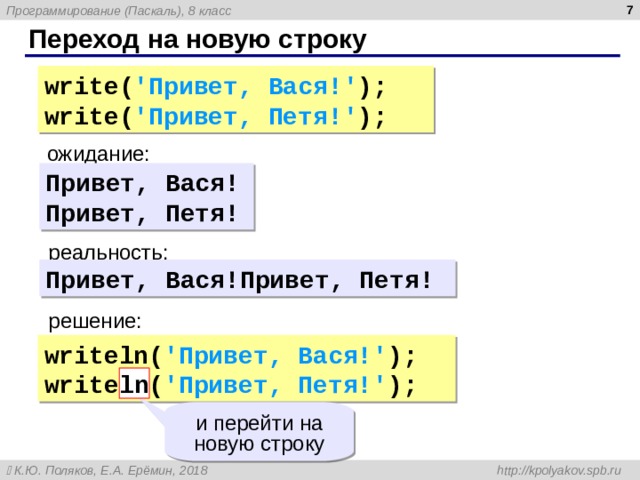Image resolution: width=640 pixels, height=480 pixels.
Task: Click the label 'ожидание:'
Action: [x=98, y=154]
